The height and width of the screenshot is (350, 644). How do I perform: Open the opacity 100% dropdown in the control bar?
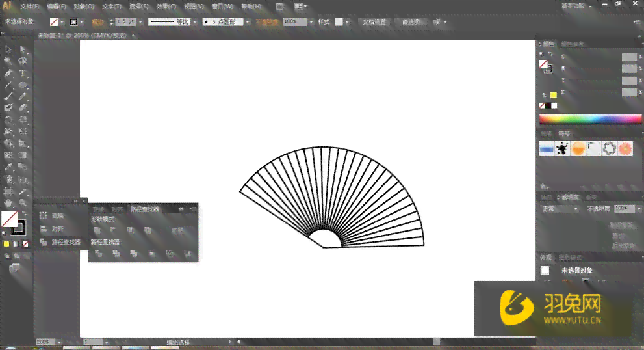[x=311, y=22]
